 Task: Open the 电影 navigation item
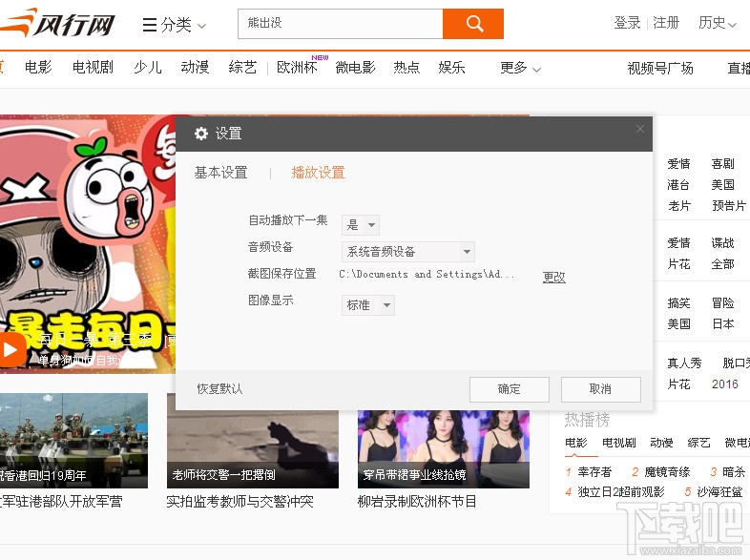point(38,67)
